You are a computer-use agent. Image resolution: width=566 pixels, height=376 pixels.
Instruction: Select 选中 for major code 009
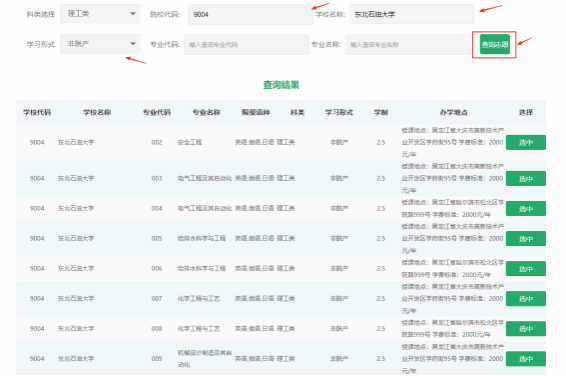click(526, 359)
